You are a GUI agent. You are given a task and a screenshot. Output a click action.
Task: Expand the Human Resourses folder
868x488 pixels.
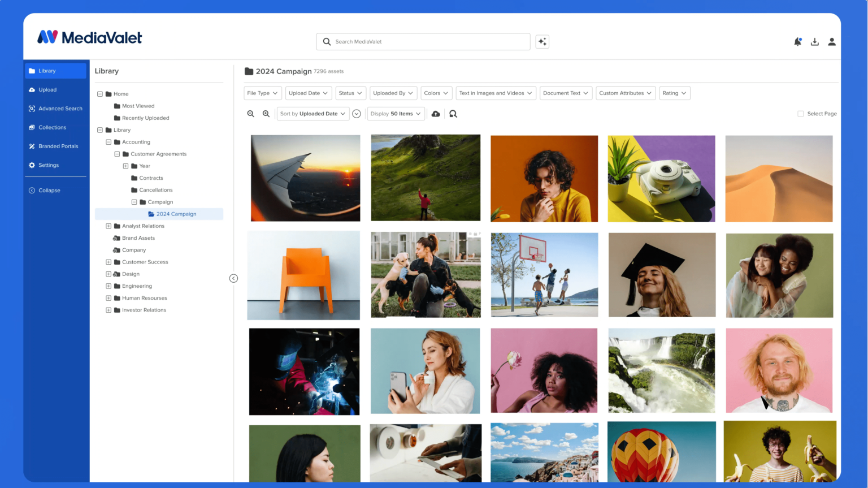pyautogui.click(x=108, y=298)
